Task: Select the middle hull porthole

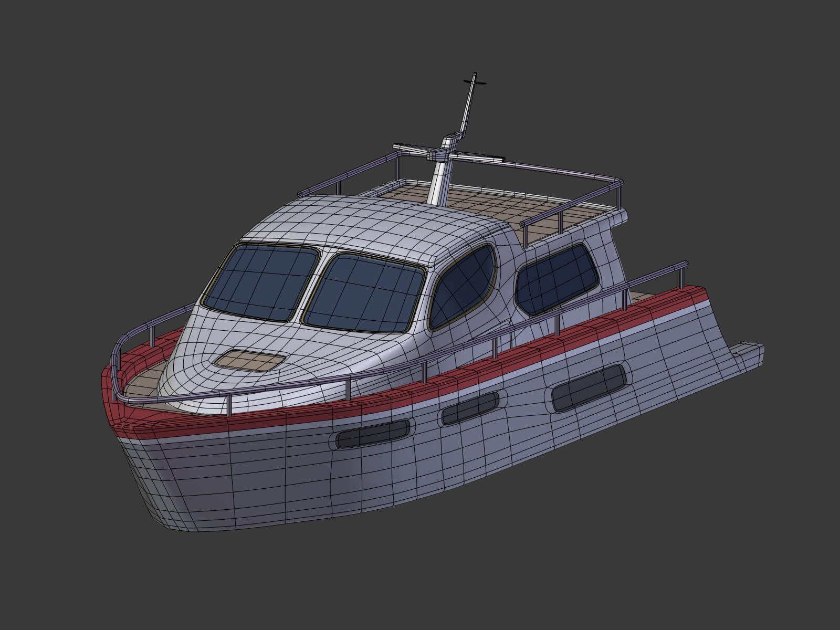Action: tap(470, 408)
